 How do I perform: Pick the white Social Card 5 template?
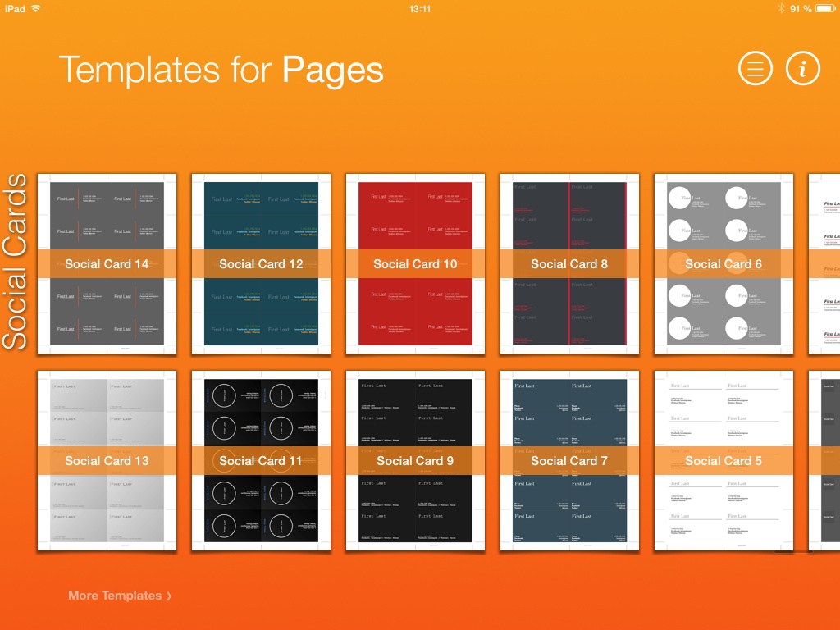(x=724, y=461)
